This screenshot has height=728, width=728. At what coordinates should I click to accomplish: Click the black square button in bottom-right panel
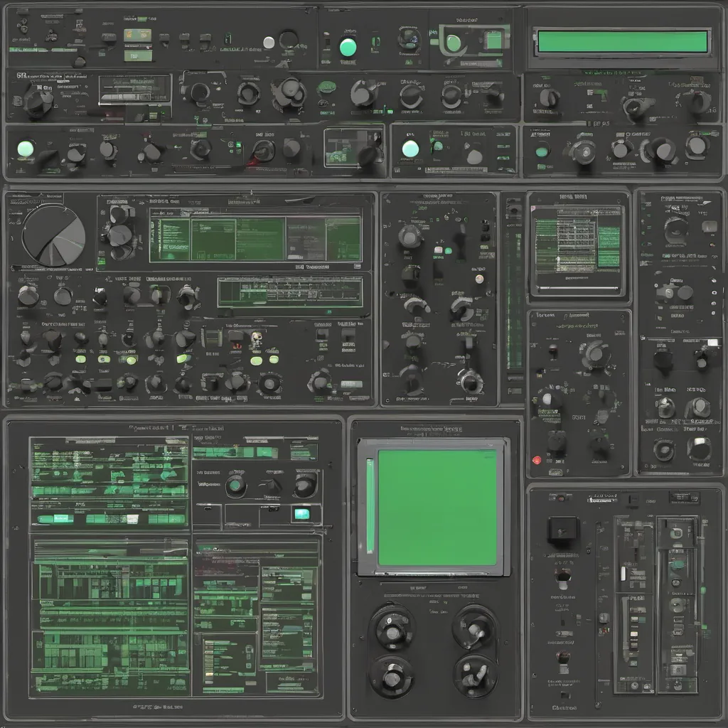coord(562,530)
